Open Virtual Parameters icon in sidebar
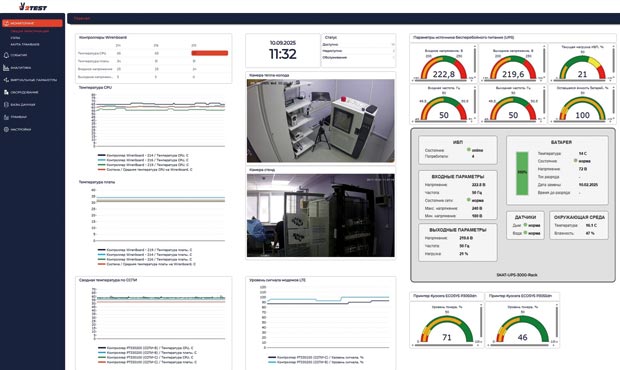The height and width of the screenshot is (370, 620). (x=6, y=80)
